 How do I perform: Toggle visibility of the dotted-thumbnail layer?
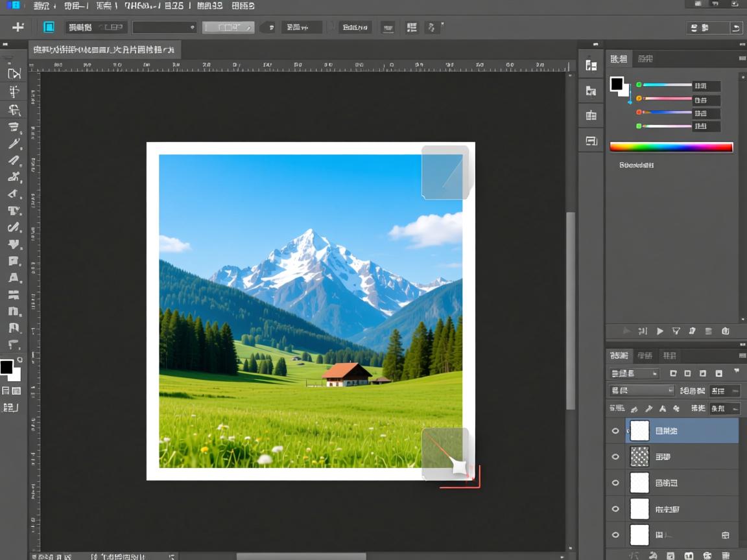(615, 457)
